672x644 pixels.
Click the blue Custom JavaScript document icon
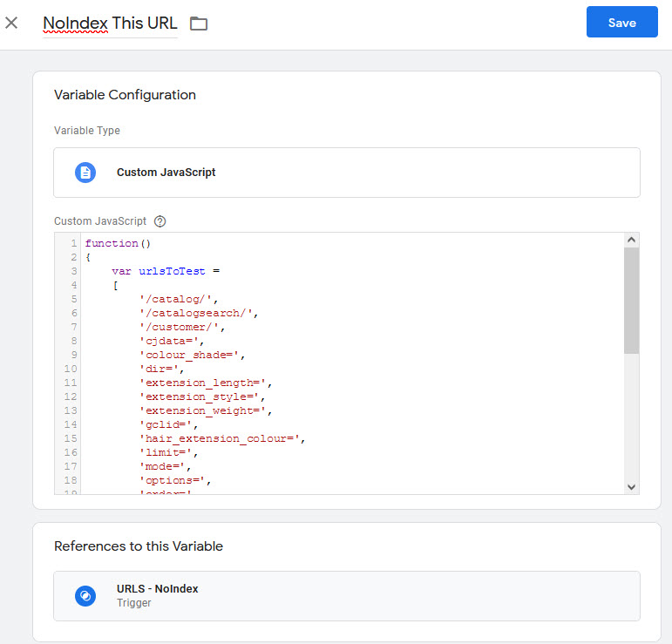(x=85, y=173)
